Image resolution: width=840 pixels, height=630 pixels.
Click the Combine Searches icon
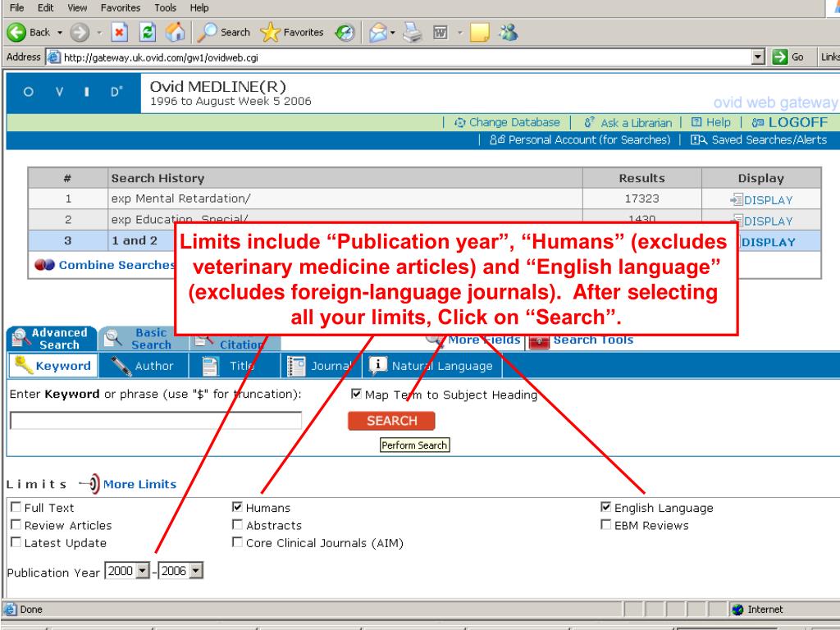[x=44, y=265]
